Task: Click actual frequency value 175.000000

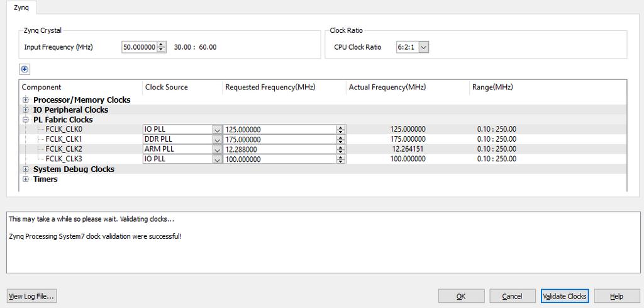Action: pyautogui.click(x=408, y=139)
